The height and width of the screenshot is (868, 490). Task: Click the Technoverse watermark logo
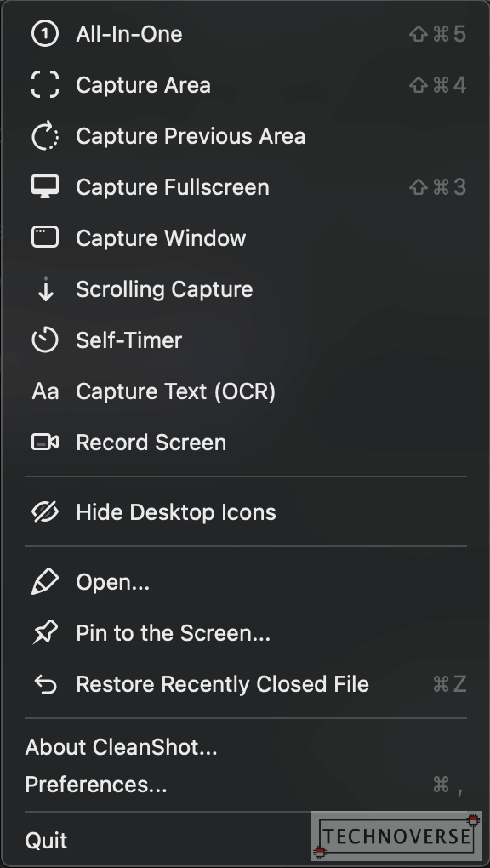coord(396,836)
